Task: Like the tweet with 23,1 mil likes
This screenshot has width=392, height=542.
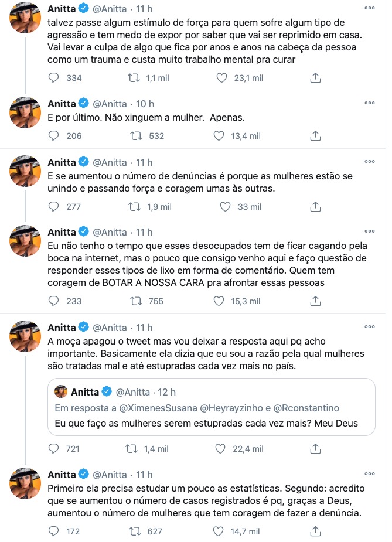Action: [x=222, y=78]
